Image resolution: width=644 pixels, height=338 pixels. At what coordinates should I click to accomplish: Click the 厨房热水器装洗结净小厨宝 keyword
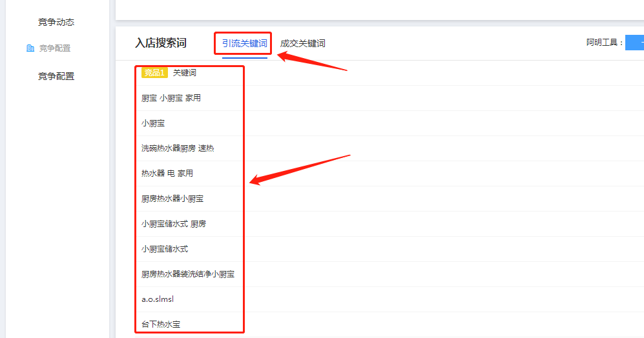(187, 274)
